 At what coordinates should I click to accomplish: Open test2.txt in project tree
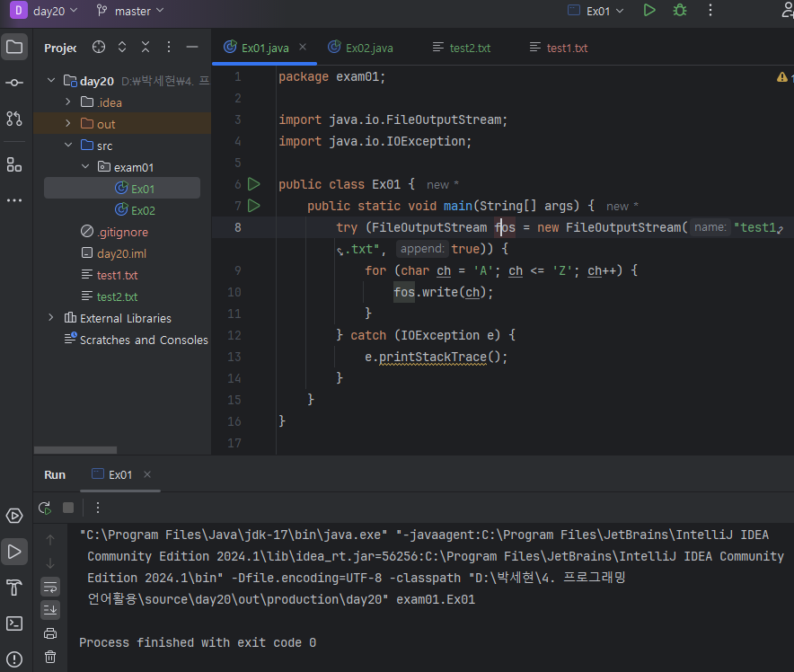110,296
